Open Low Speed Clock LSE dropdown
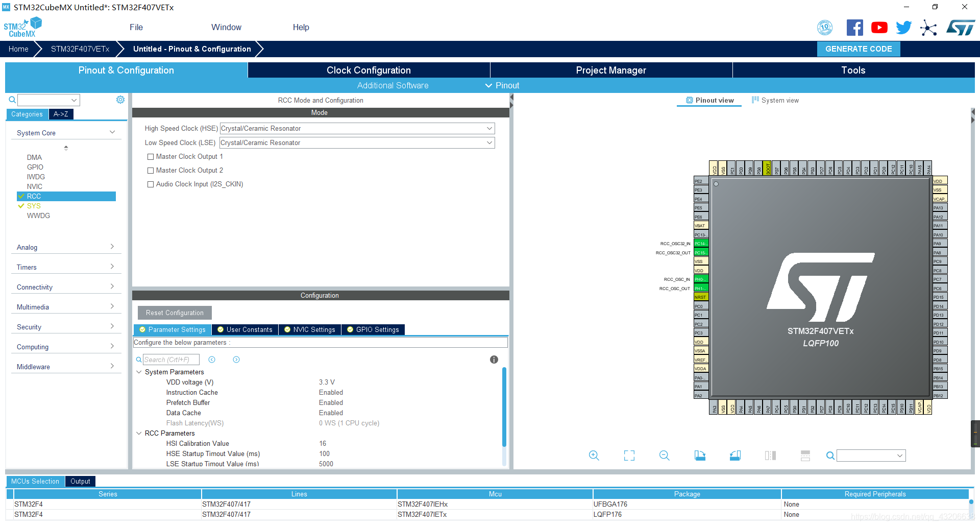 coord(357,143)
